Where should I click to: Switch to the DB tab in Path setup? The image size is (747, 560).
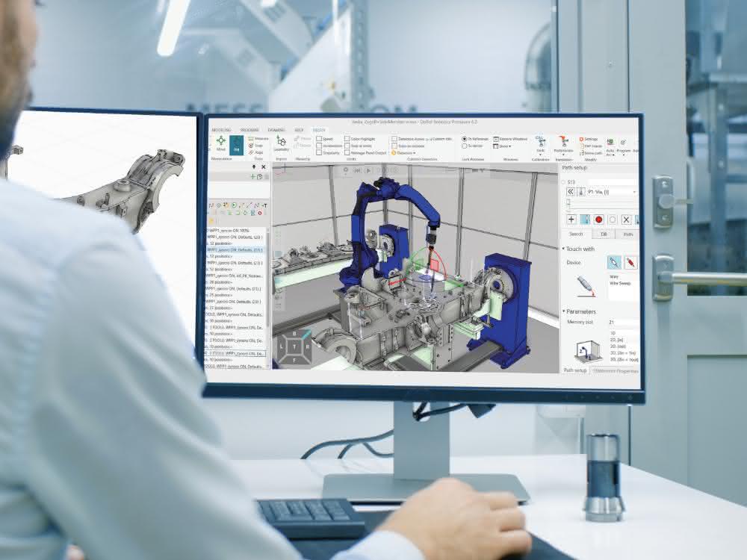(604, 234)
